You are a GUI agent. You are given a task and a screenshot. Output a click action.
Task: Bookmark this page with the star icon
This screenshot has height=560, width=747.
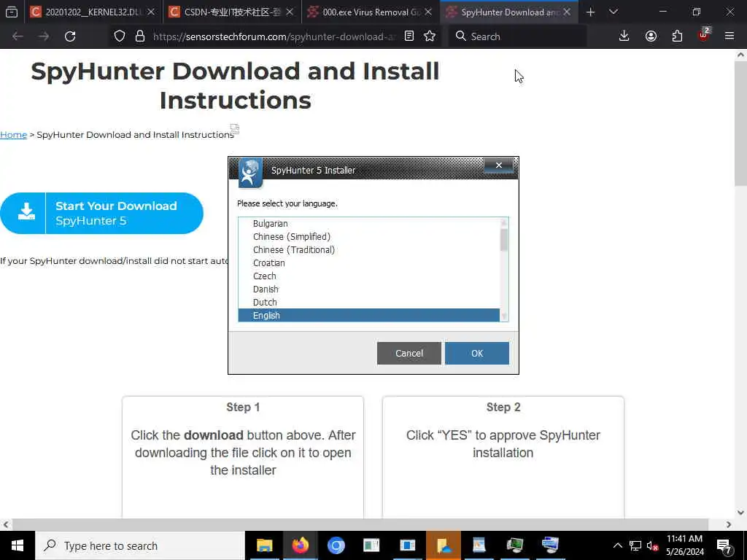430,36
